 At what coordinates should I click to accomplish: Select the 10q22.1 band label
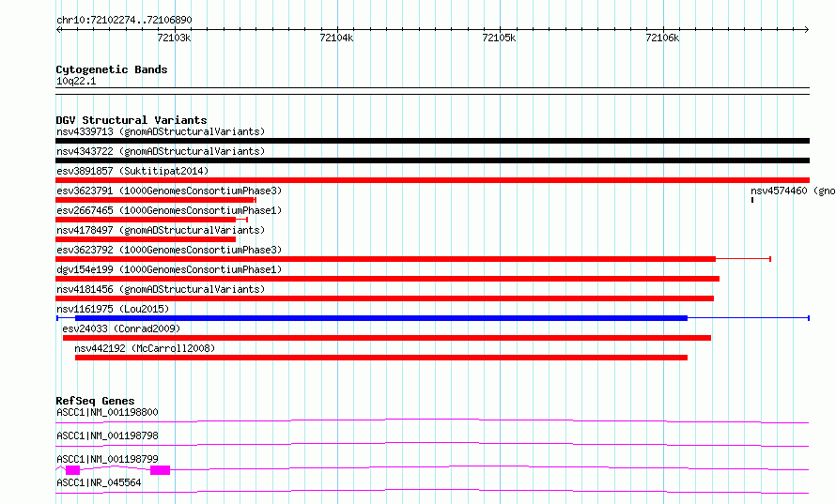(76, 81)
